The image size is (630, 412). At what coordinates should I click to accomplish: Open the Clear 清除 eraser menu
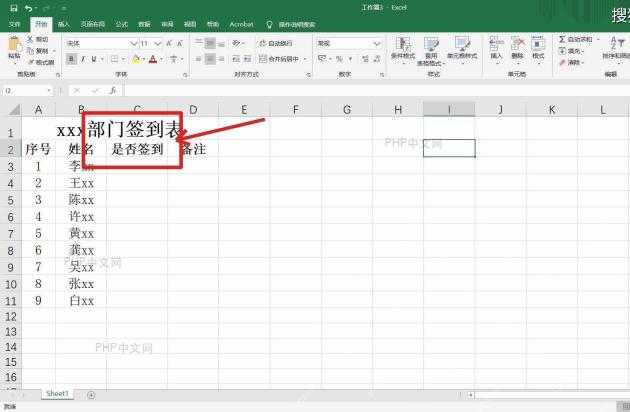click(571, 62)
